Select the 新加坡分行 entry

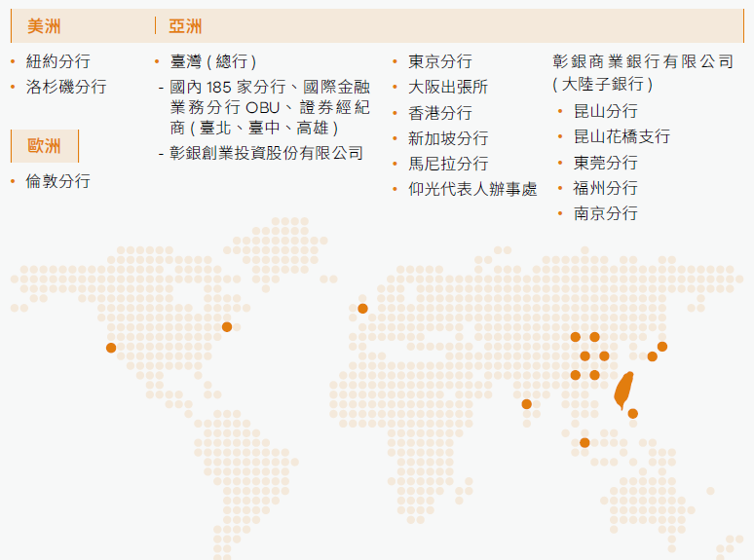[x=448, y=138]
